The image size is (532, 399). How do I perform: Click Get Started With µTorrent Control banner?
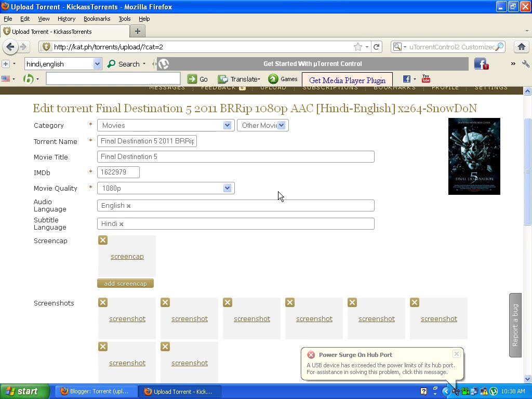tap(312, 64)
